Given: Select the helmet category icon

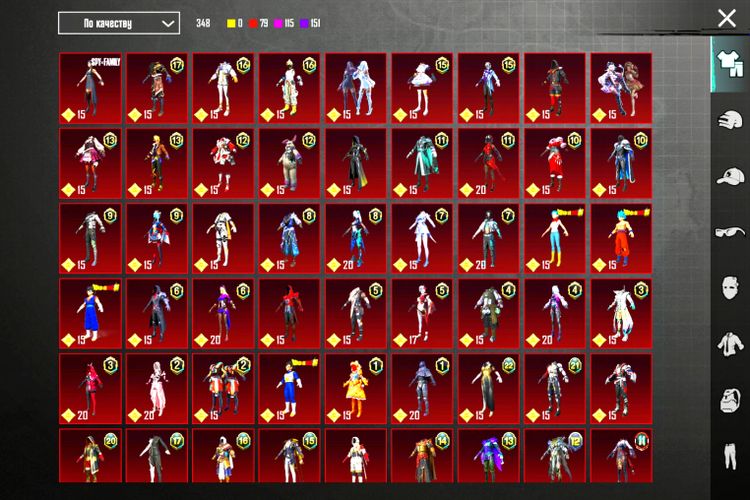Looking at the screenshot, I should (727, 120).
